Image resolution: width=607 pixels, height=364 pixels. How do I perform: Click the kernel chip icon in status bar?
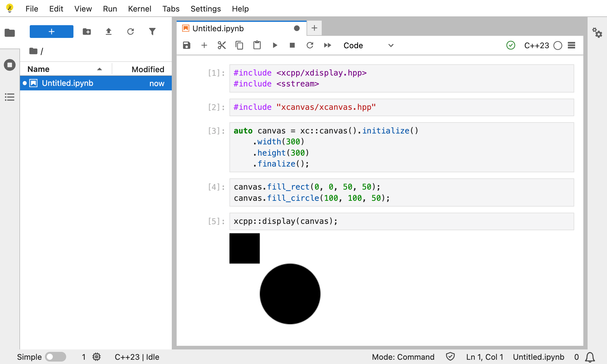click(97, 357)
